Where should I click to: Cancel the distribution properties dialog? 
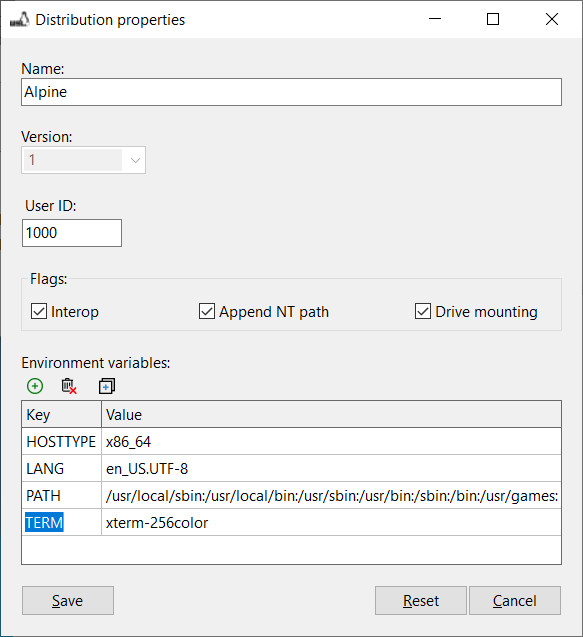click(x=515, y=600)
